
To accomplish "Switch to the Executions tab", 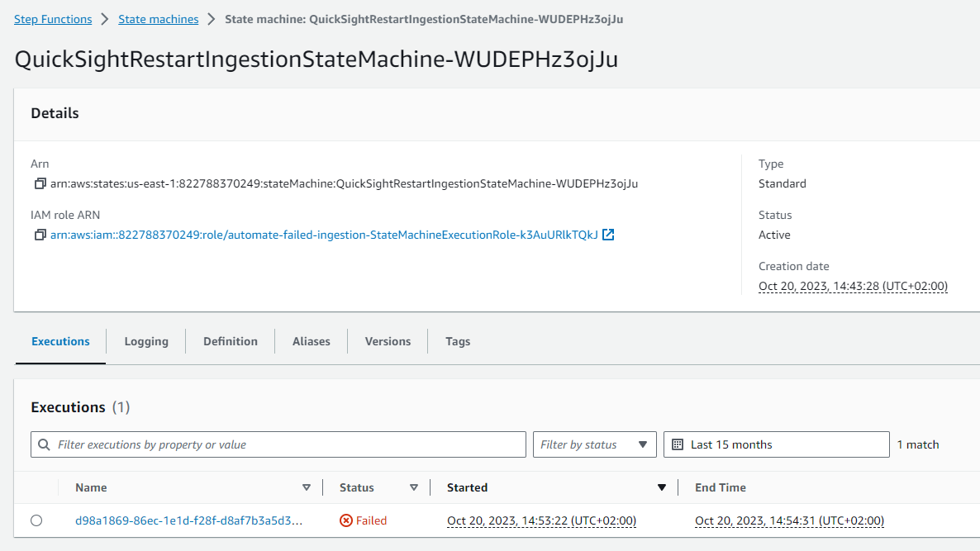I will coord(60,341).
